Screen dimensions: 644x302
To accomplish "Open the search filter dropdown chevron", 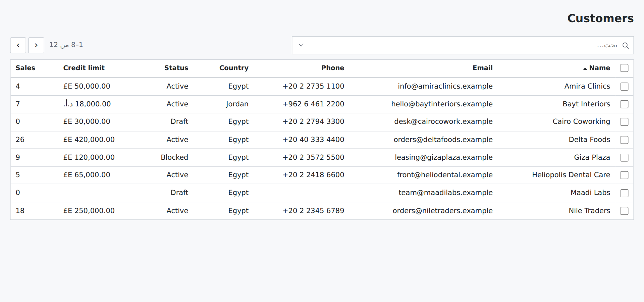I will pos(301,45).
